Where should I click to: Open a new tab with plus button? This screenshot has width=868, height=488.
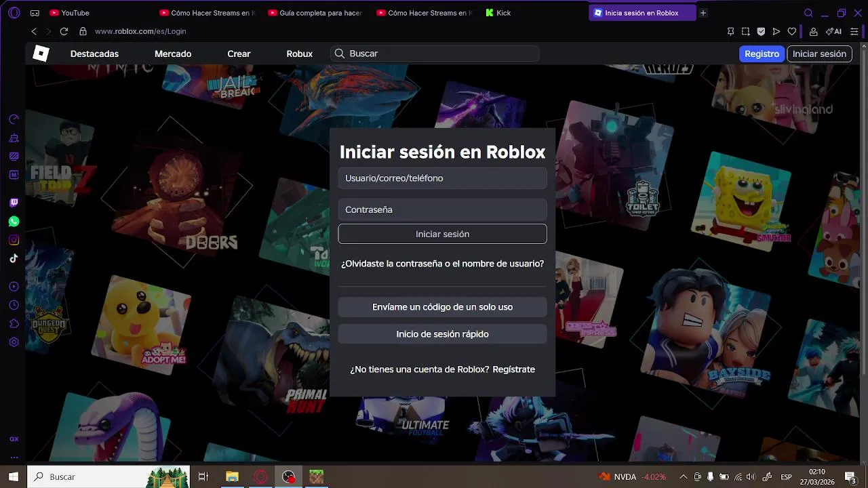coord(703,13)
